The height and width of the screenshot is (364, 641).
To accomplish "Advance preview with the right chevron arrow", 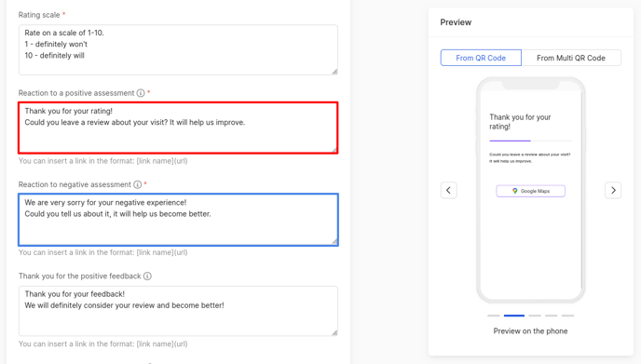I will pyautogui.click(x=613, y=190).
